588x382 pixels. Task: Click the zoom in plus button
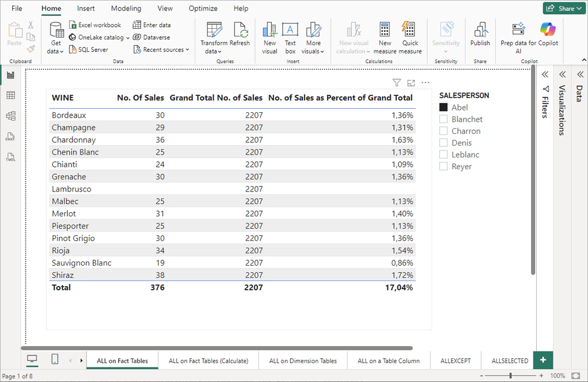coord(541,376)
